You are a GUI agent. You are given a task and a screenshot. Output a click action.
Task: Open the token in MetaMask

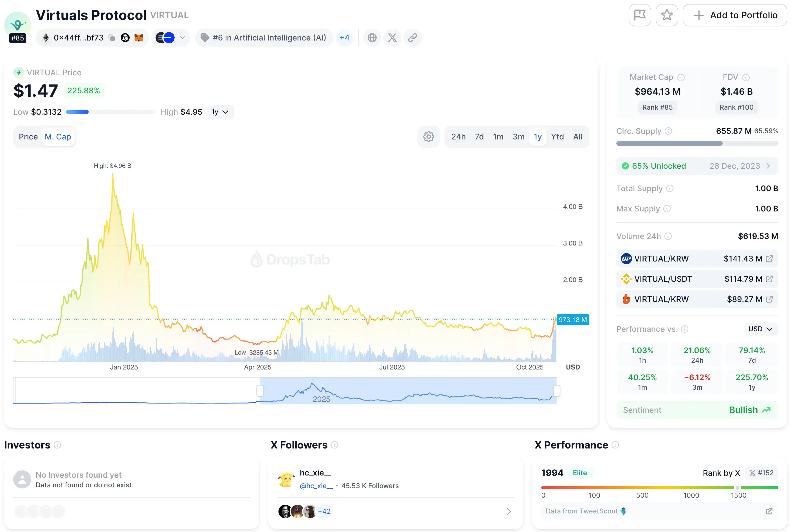click(x=140, y=38)
